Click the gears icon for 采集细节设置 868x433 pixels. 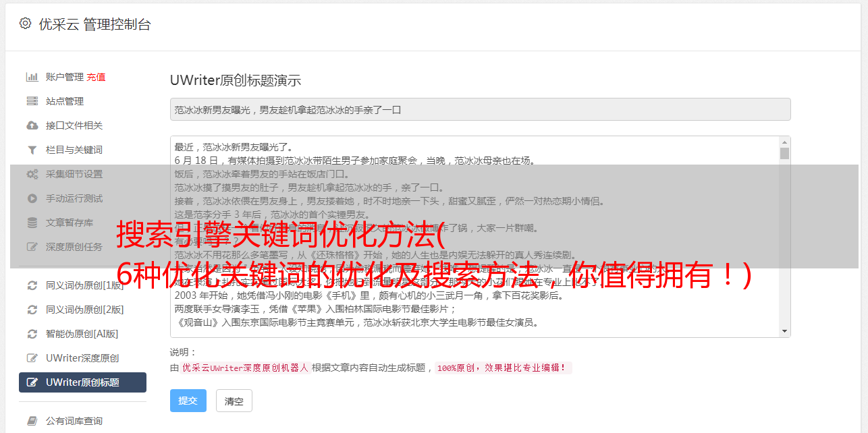32,174
